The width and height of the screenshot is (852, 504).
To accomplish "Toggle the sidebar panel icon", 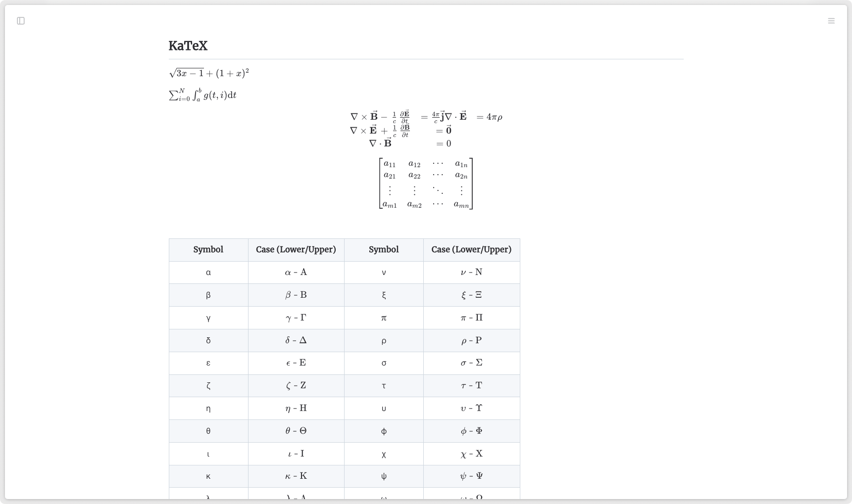I will point(21,21).
